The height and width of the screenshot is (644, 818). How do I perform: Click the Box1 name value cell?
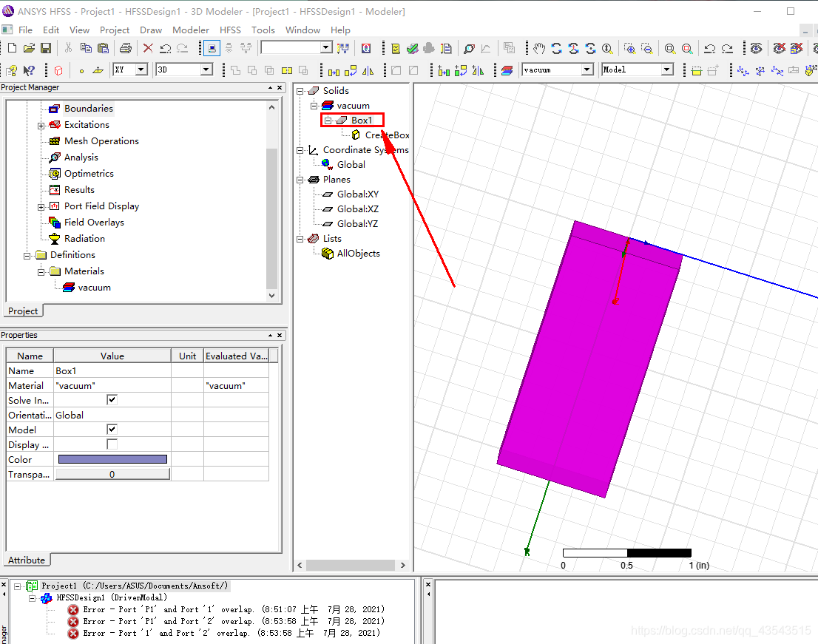click(x=112, y=370)
